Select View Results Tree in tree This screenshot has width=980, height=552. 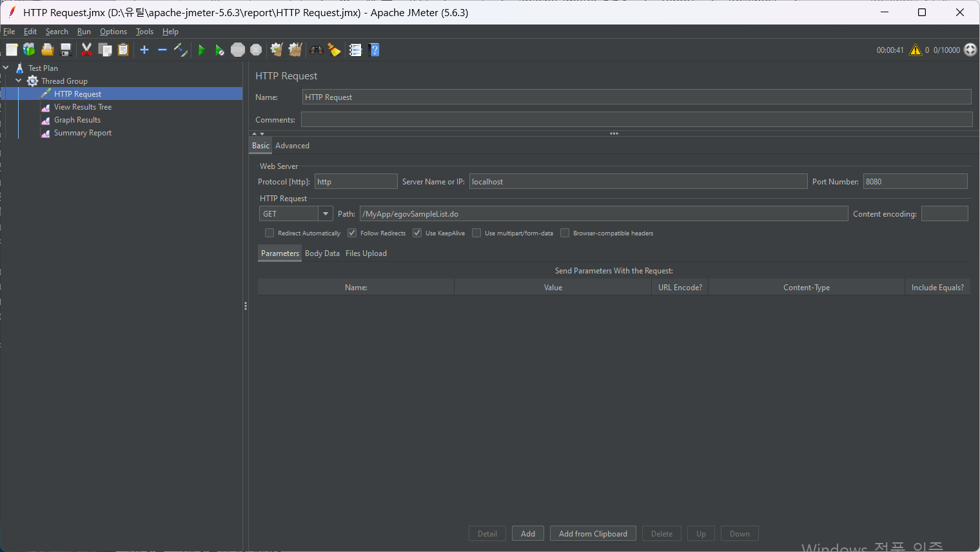(83, 107)
